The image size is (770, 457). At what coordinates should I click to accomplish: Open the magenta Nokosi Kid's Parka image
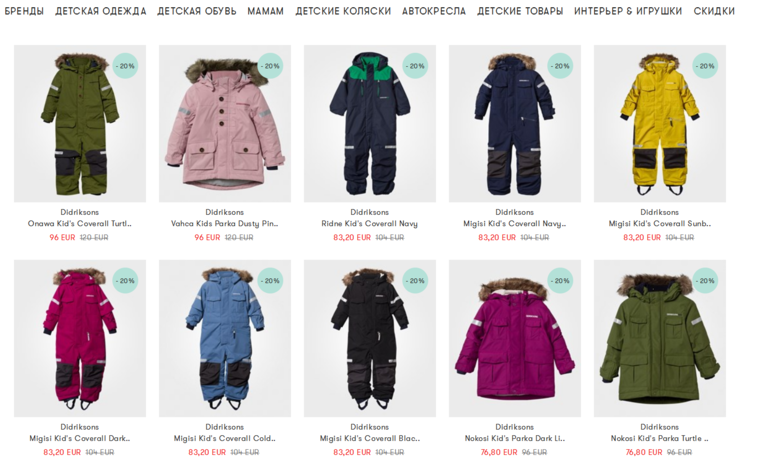[515, 339]
